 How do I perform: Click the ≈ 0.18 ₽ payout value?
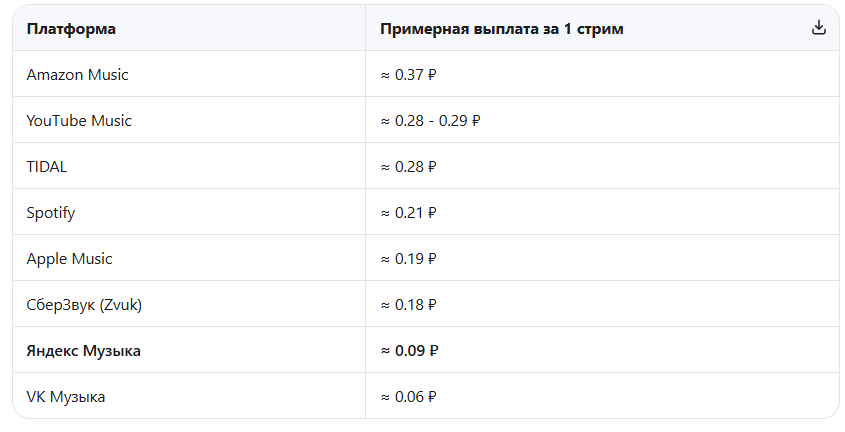408,304
